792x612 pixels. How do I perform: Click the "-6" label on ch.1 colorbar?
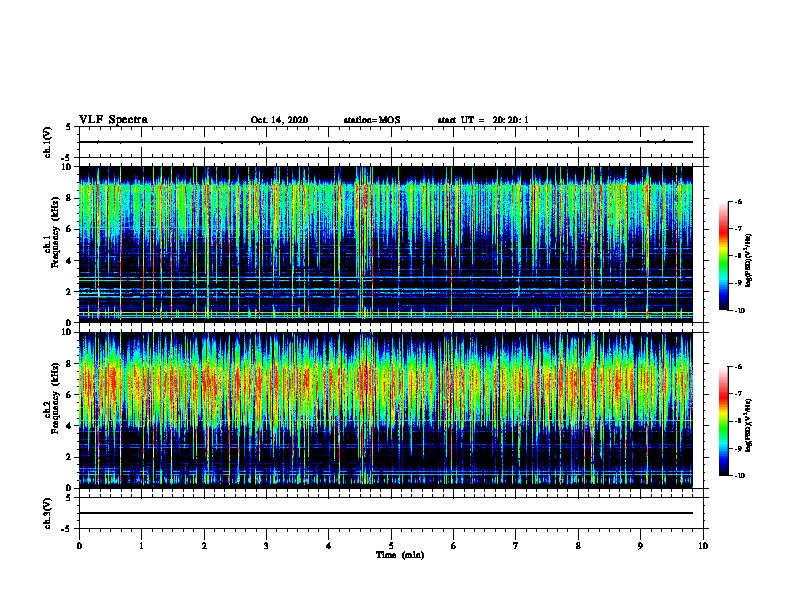point(738,201)
